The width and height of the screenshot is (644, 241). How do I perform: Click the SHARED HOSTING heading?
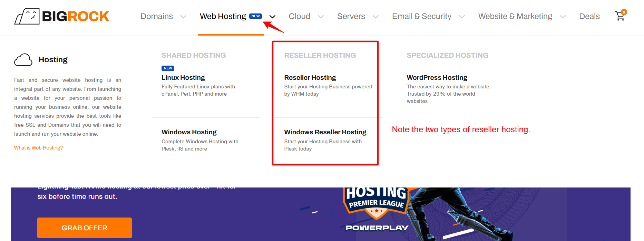pyautogui.click(x=194, y=55)
